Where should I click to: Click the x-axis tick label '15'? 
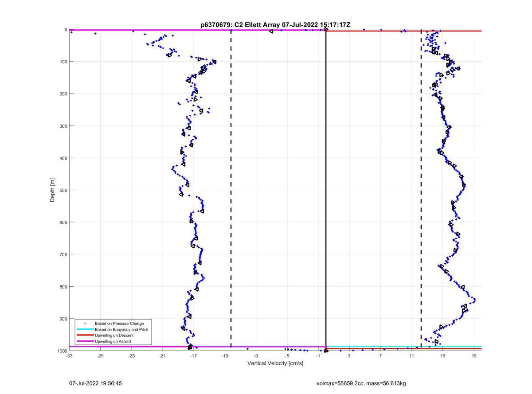click(442, 356)
